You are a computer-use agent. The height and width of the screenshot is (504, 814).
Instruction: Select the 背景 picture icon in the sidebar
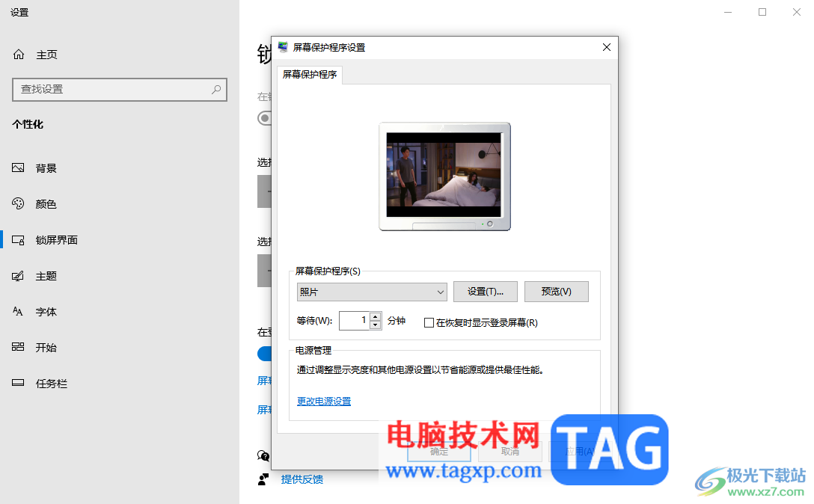pos(18,168)
